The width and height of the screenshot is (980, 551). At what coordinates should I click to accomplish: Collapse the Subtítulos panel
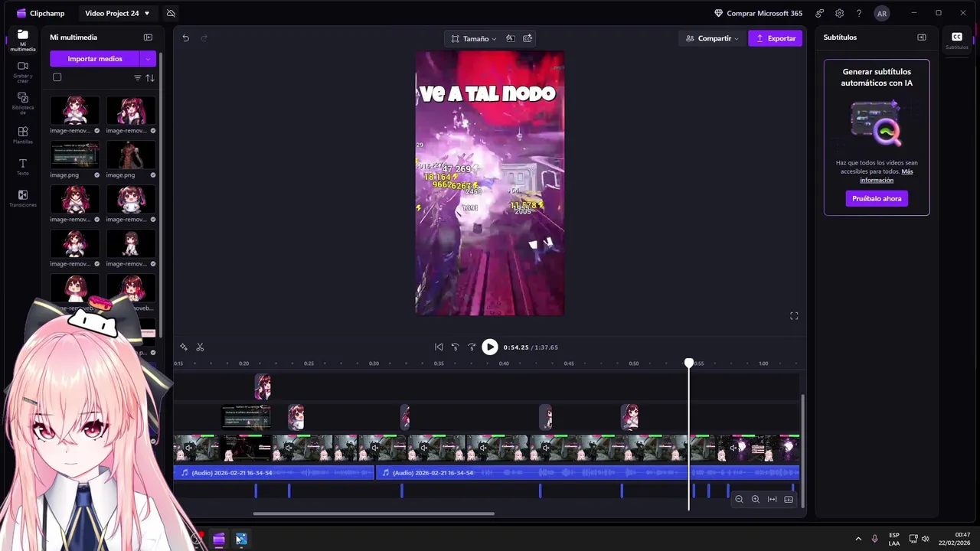coord(922,37)
